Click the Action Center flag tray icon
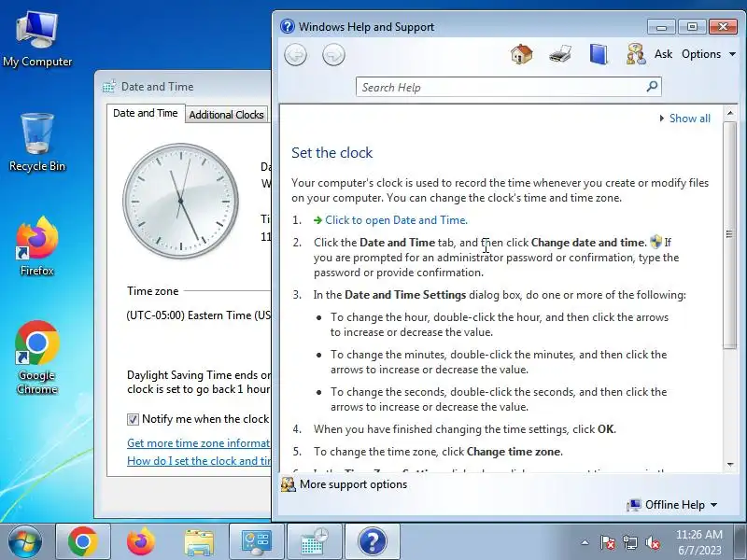Screen dimensions: 747x560 coord(608,542)
